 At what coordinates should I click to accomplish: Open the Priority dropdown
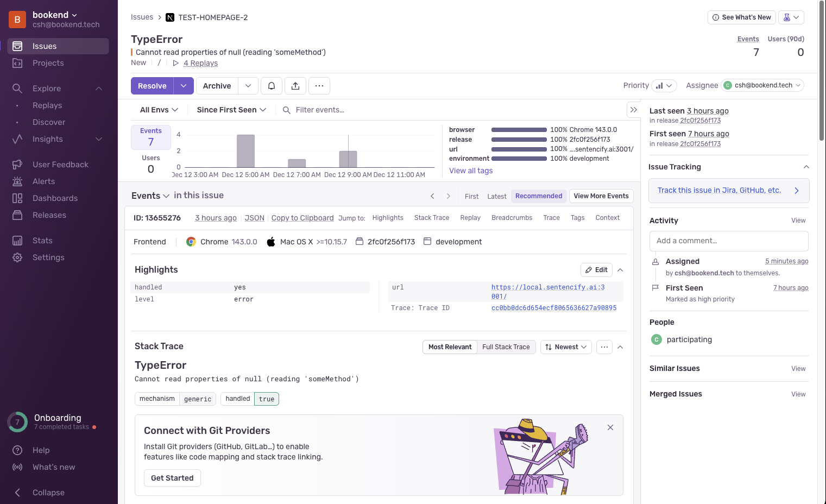click(x=664, y=86)
